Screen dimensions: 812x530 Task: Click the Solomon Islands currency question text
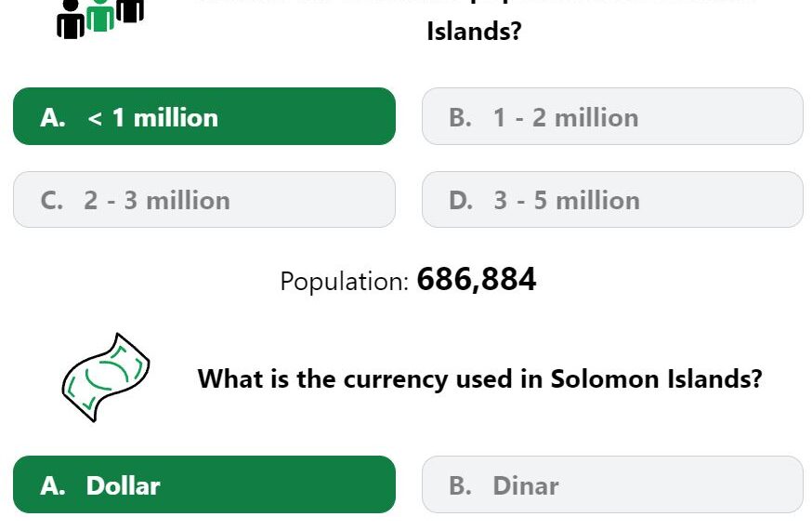click(x=480, y=379)
